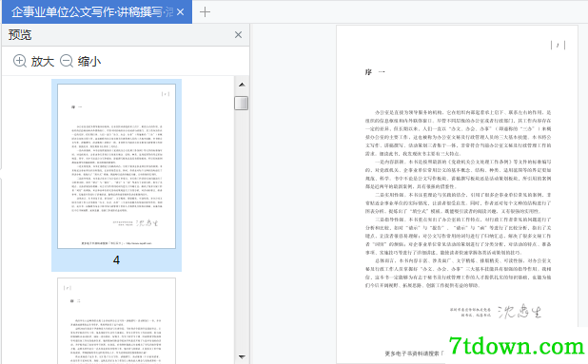Viewport: 588px width, 364px height.
Task: Click the zoom out magnifier icon
Action: (67, 61)
